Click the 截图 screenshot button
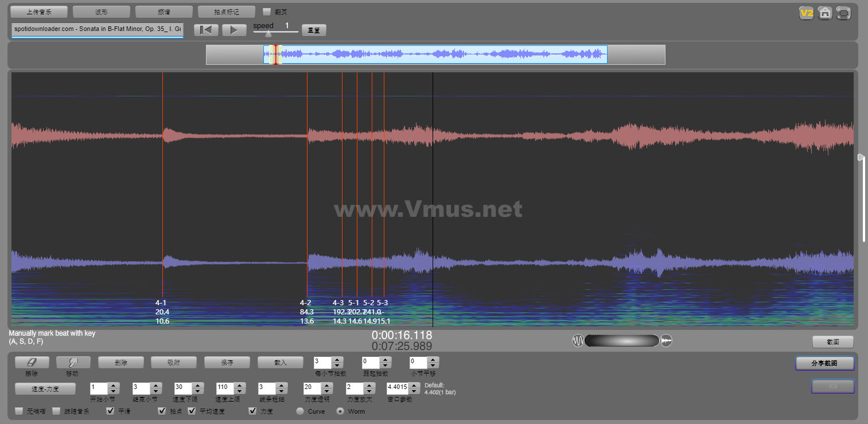 [833, 341]
